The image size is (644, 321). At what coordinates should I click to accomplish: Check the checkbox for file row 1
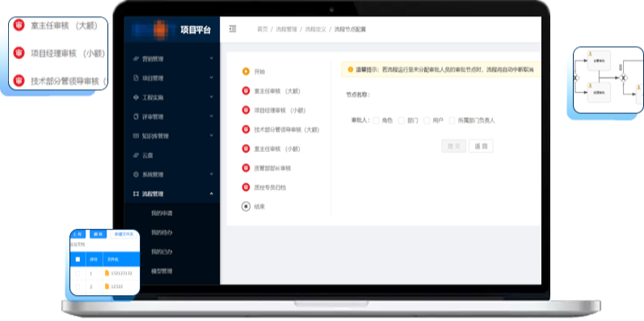(78, 273)
